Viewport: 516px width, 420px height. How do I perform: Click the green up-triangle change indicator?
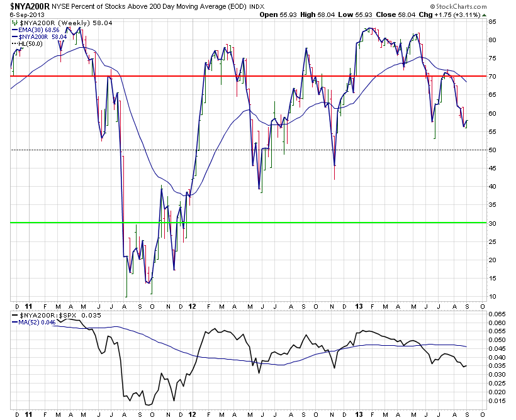[x=484, y=15]
